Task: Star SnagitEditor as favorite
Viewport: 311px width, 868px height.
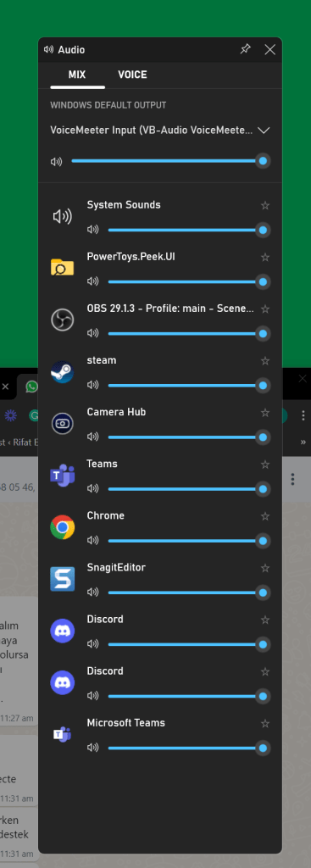Action: tap(265, 569)
